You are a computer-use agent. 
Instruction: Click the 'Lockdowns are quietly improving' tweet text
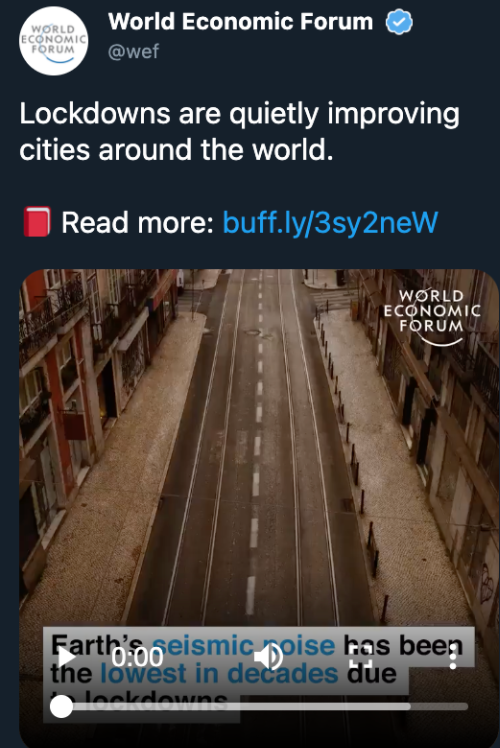(x=239, y=114)
